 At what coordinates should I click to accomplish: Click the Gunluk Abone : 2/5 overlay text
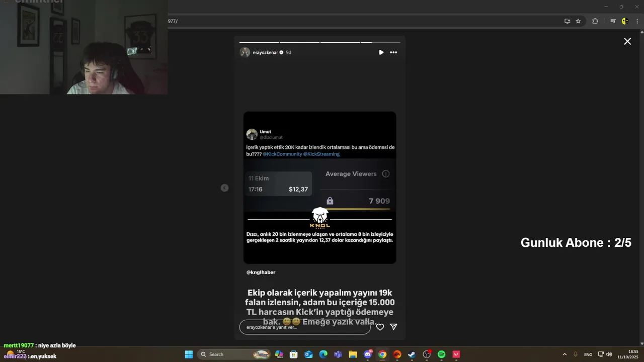pyautogui.click(x=576, y=243)
